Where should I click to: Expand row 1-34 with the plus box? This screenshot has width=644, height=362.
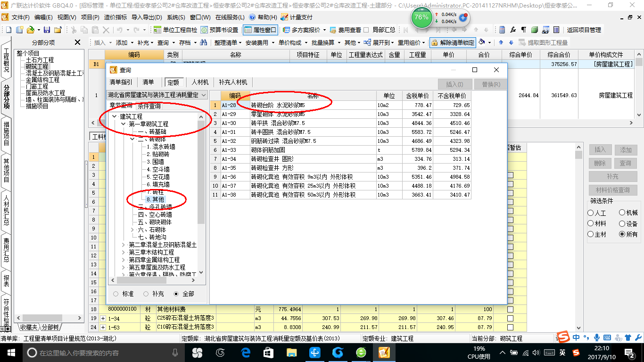(x=103, y=318)
